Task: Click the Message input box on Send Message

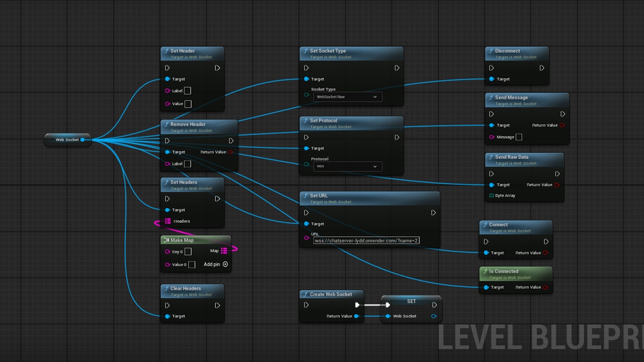Action: 519,137
